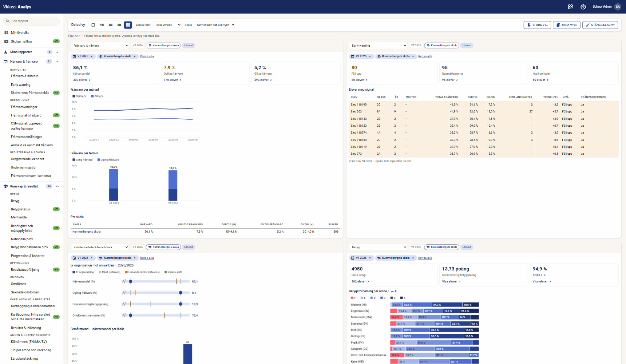Screen dimensions: 626x364
Task: Click the Skolan i siffror icon
Action: (6, 41)
